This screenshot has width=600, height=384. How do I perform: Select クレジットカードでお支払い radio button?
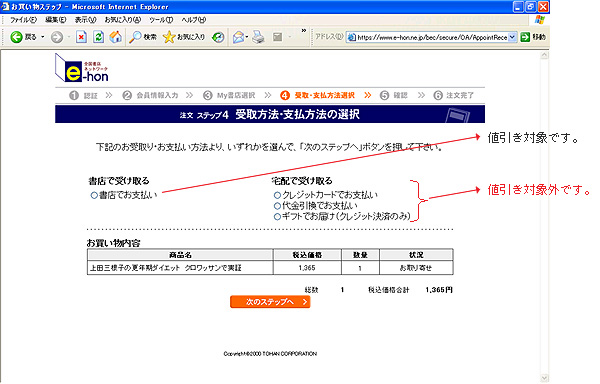(277, 195)
